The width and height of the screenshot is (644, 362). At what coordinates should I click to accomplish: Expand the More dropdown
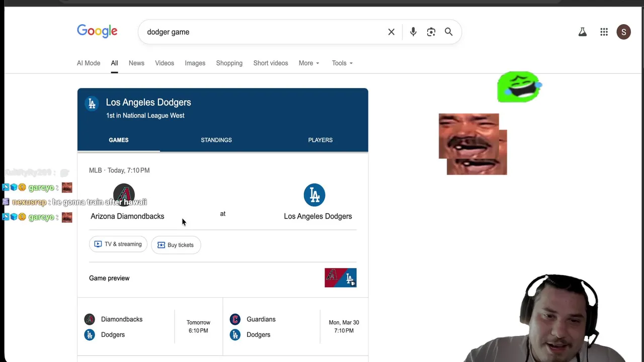click(x=309, y=63)
